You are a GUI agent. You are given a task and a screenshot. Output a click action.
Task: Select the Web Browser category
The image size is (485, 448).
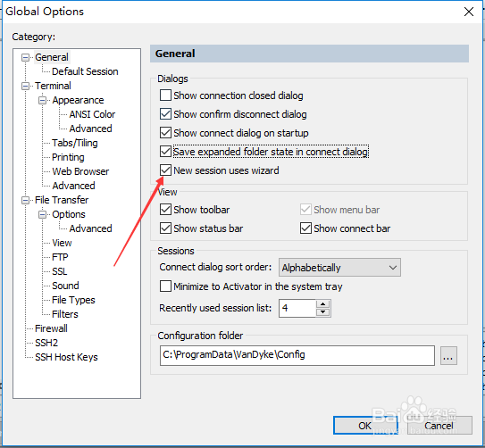click(x=80, y=171)
